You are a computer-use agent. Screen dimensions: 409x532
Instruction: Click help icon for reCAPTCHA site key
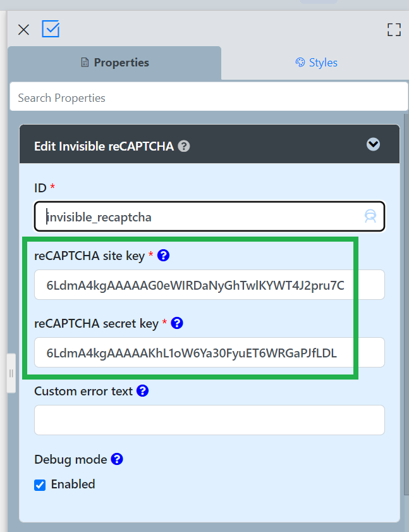[163, 256]
